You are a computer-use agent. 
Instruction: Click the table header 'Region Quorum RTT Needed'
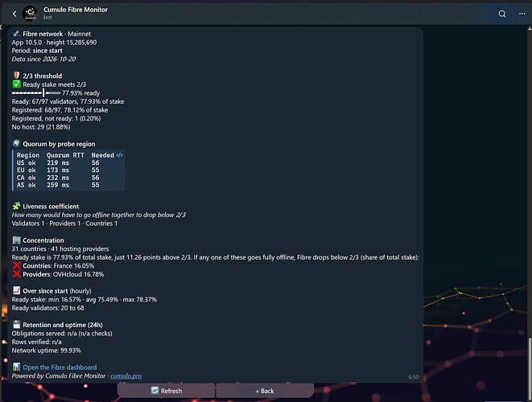(65, 155)
